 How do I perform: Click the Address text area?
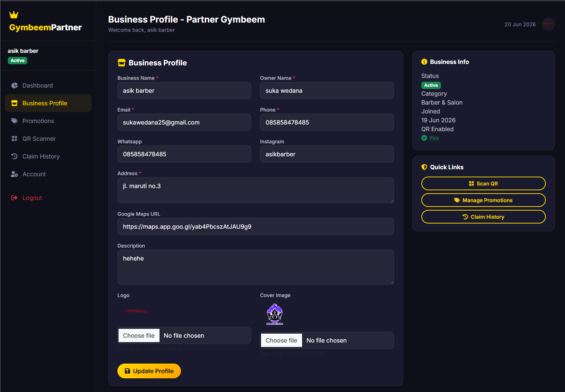coord(256,190)
